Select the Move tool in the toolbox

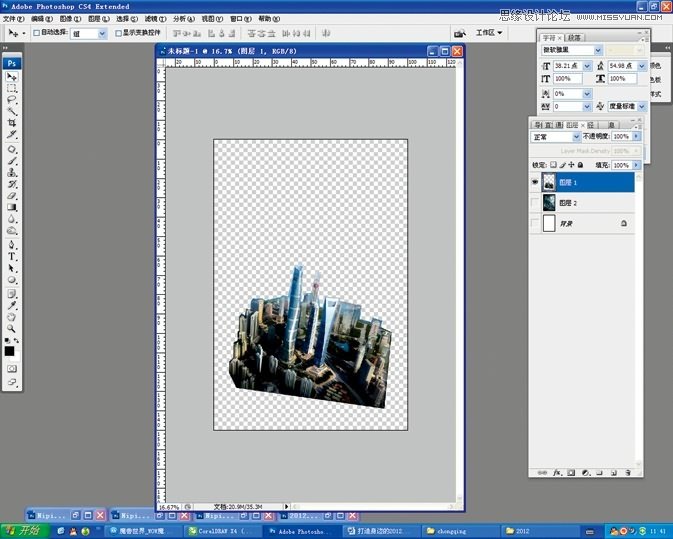tap(12, 77)
